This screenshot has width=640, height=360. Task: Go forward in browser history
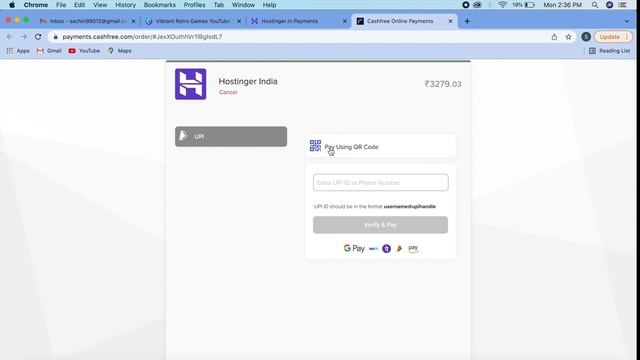coord(24,37)
